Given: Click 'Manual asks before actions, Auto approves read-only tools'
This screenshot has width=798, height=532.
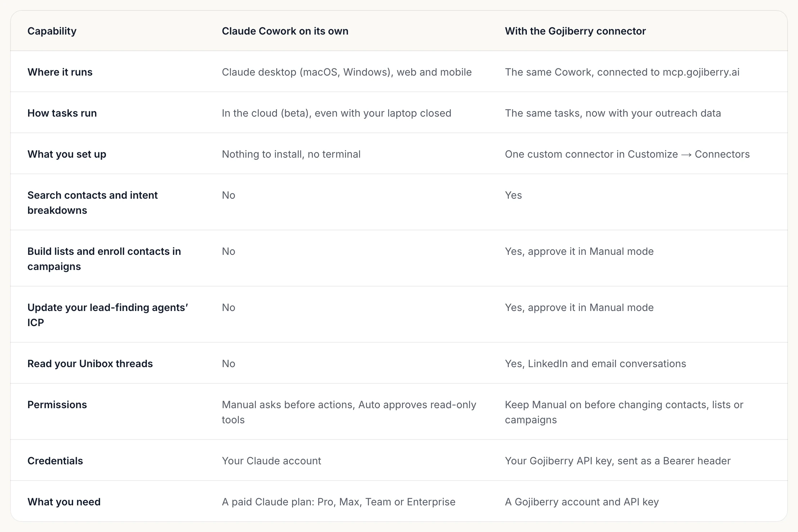Looking at the screenshot, I should 349,412.
